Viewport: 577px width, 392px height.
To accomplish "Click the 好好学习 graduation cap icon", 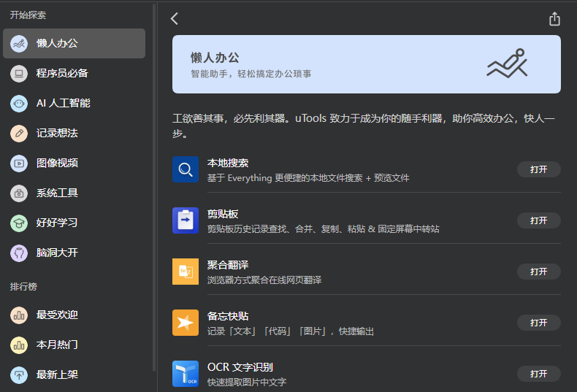I will 19,223.
